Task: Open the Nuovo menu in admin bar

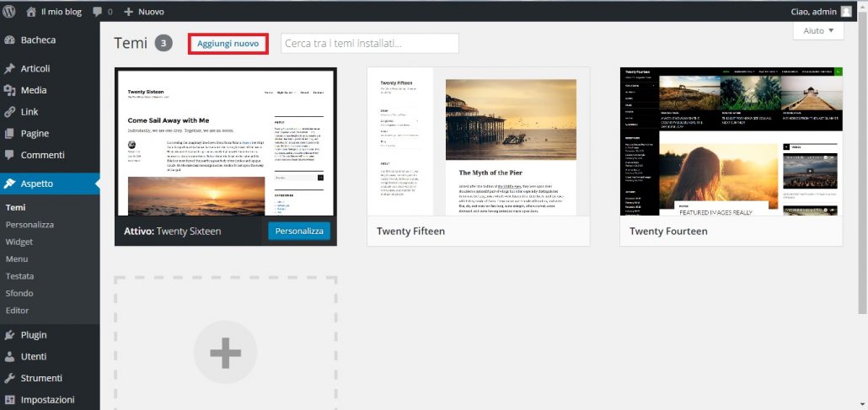Action: [x=151, y=11]
